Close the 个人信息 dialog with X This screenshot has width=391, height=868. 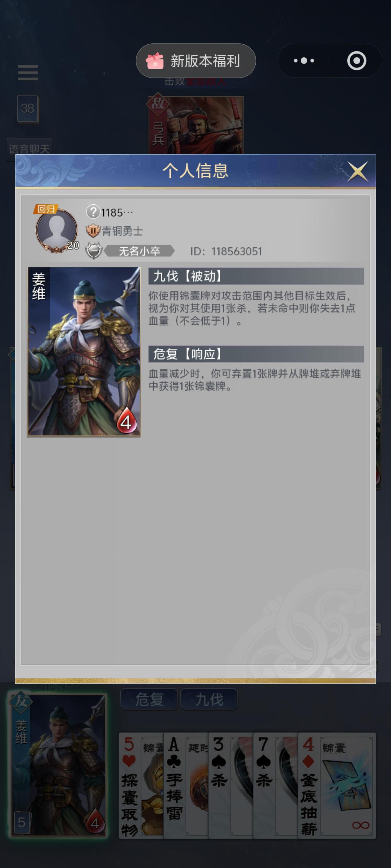(x=357, y=171)
